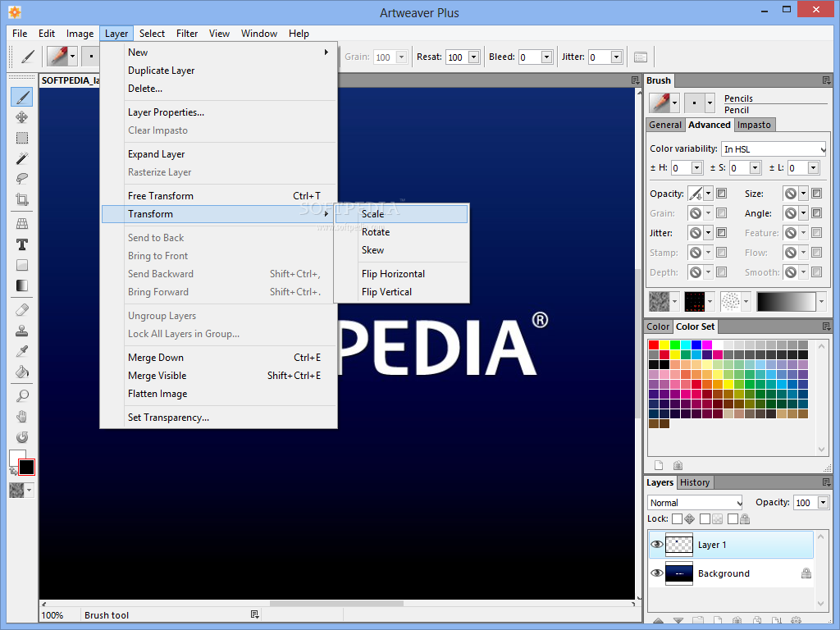Open Opacity expression dropdown in Brush panel

(708, 194)
